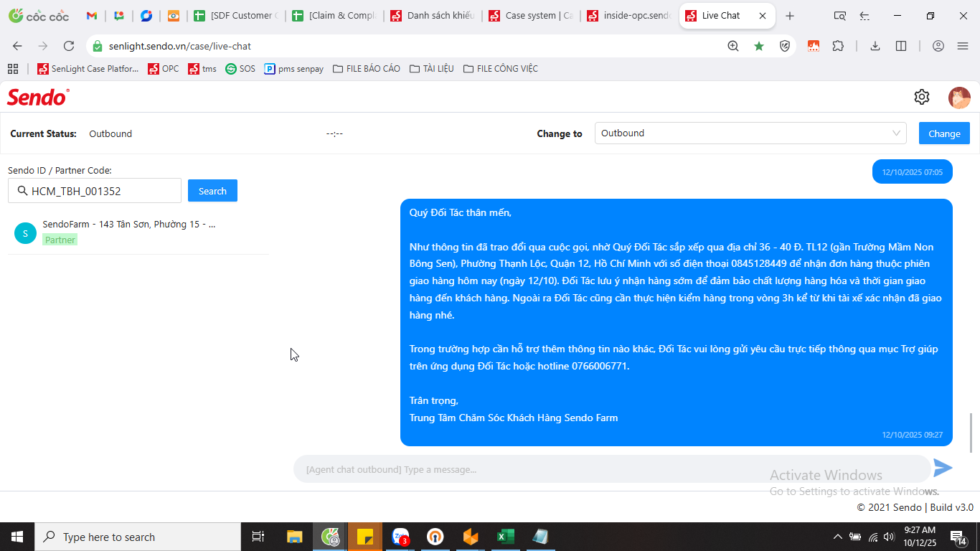The image size is (980, 551).
Task: Click the 12/10/2025 09:27 message timestamp
Action: coord(913,435)
